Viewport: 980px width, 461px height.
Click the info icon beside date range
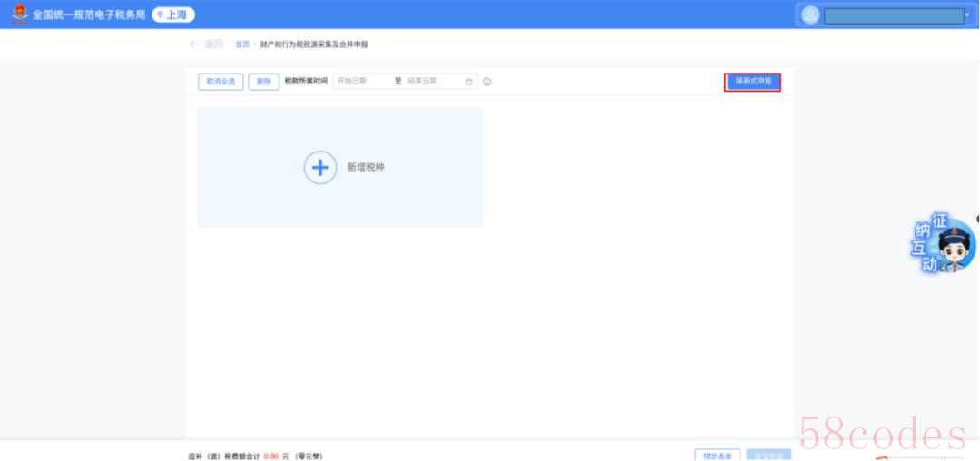[x=487, y=82]
